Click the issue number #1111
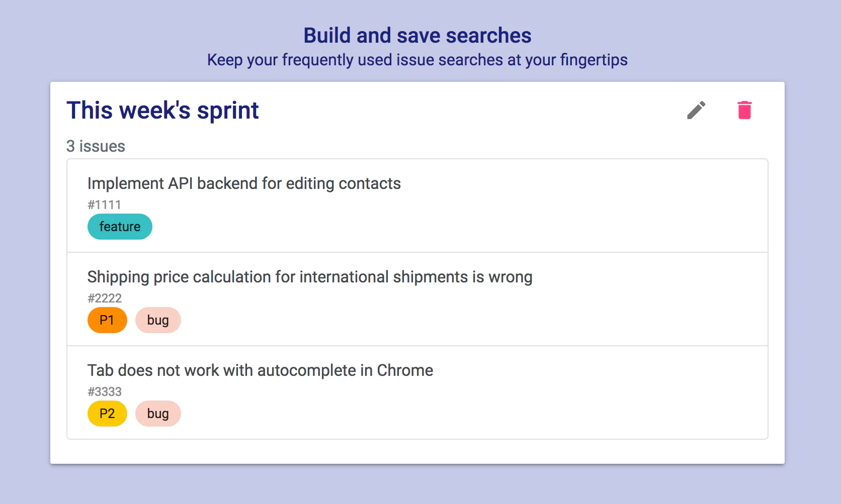 [104, 205]
